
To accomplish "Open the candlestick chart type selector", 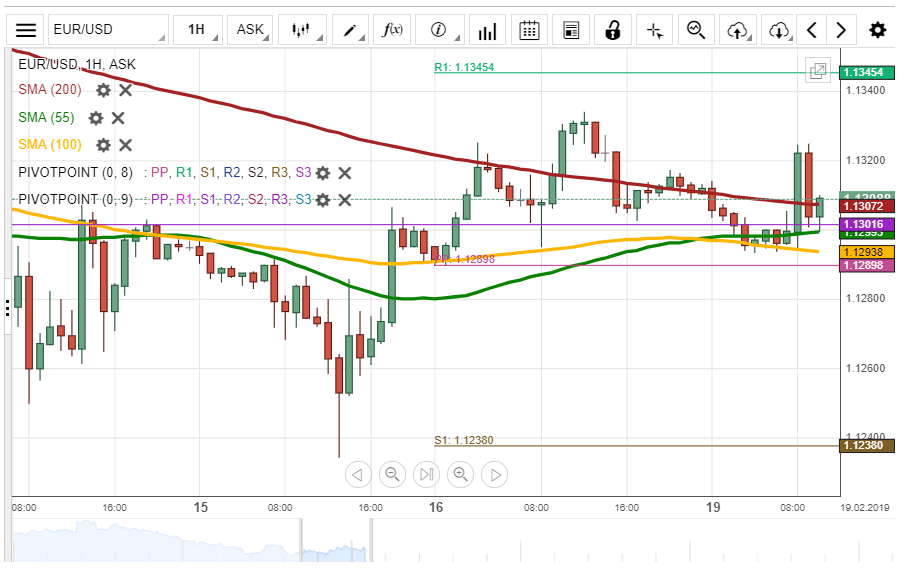I will pos(302,30).
